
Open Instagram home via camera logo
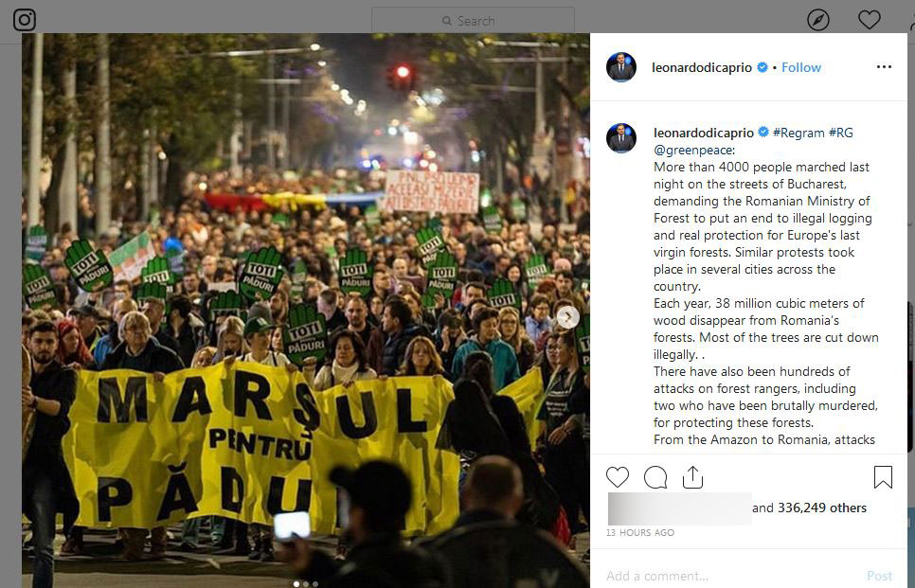pos(25,20)
